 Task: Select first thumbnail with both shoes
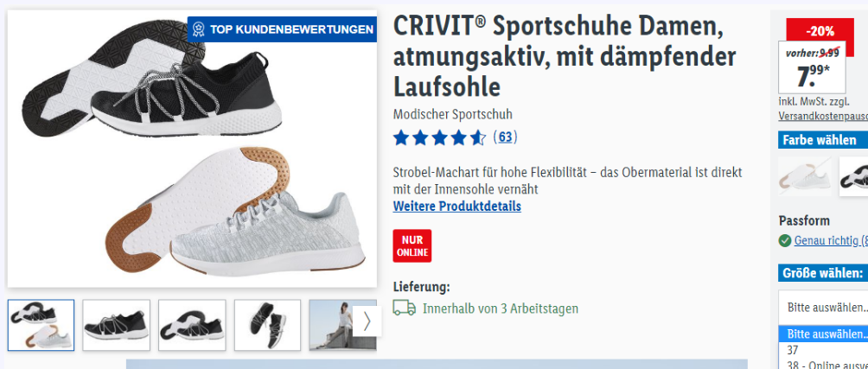tap(41, 325)
